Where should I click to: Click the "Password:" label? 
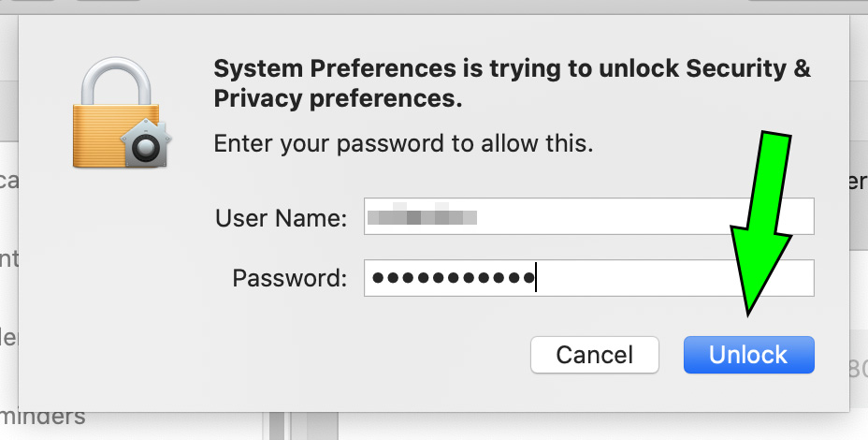290,278
